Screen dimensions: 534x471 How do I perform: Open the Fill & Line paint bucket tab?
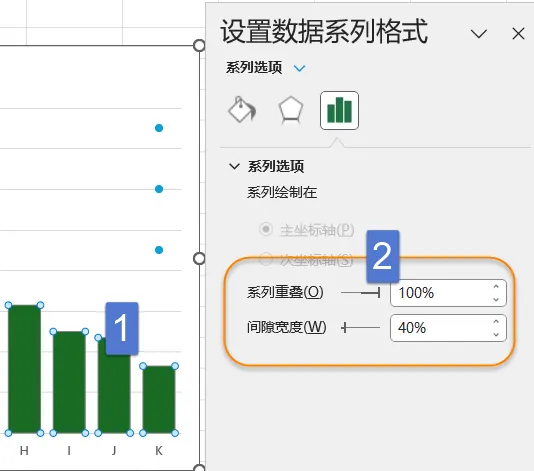click(x=242, y=110)
